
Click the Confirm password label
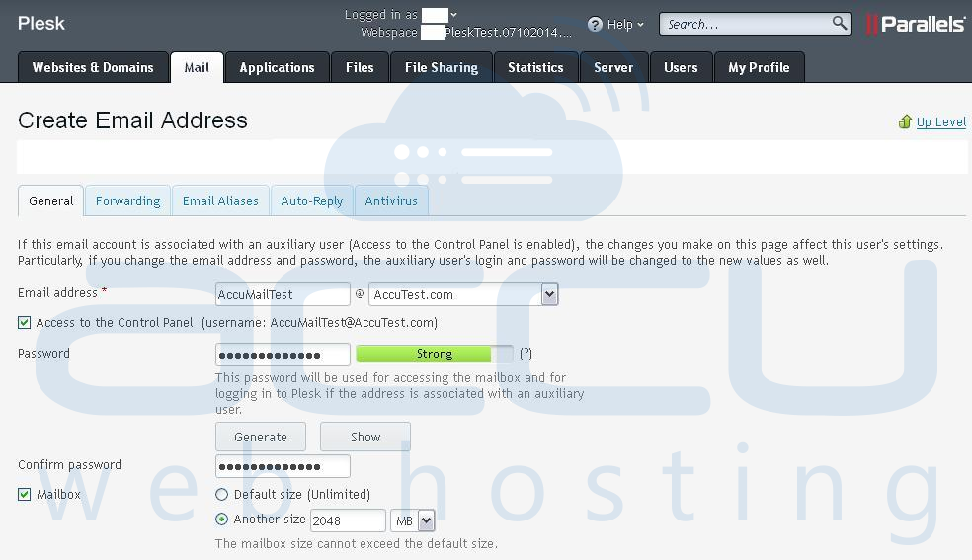(69, 464)
